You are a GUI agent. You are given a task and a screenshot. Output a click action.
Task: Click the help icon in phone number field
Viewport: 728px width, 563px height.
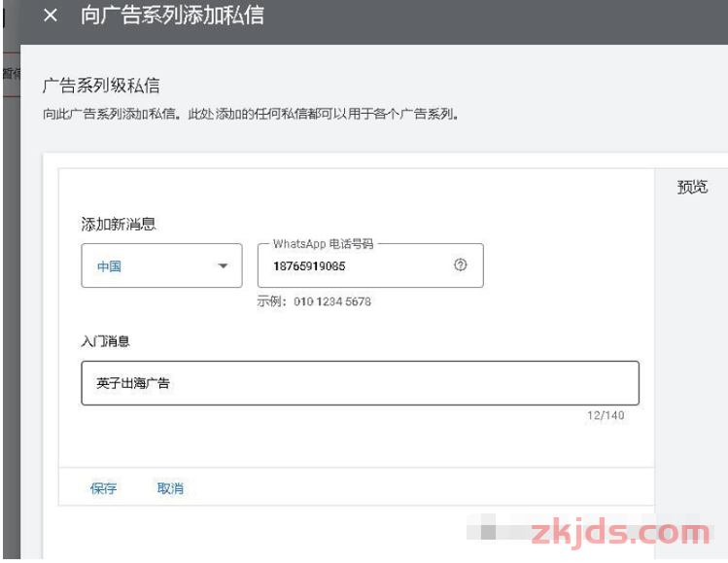(x=460, y=265)
